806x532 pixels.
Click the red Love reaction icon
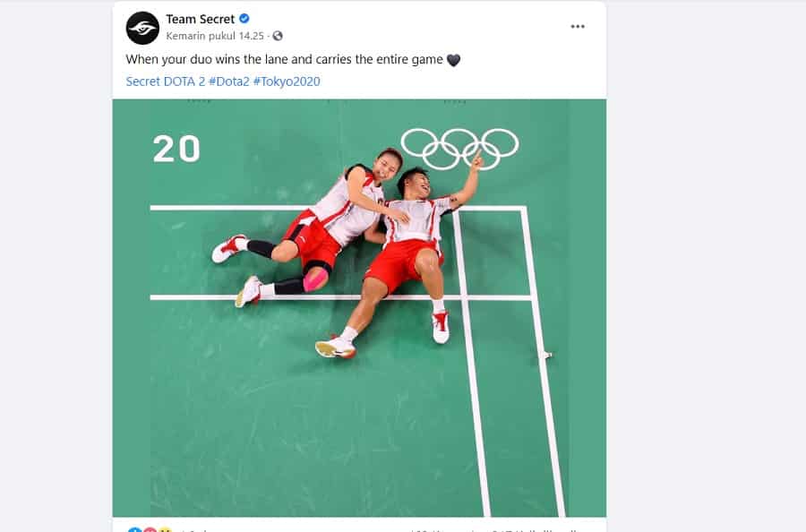[x=150, y=530]
